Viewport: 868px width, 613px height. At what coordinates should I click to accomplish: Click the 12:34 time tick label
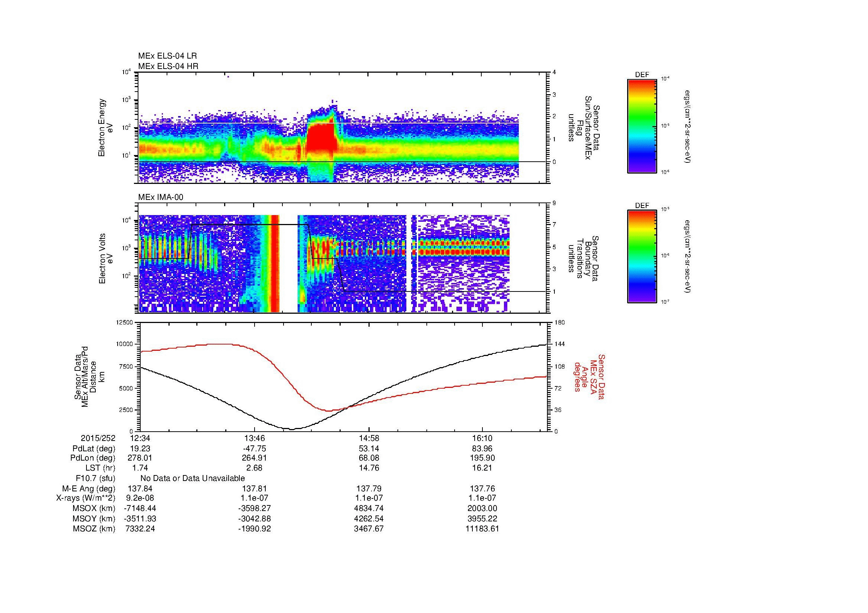140,438
